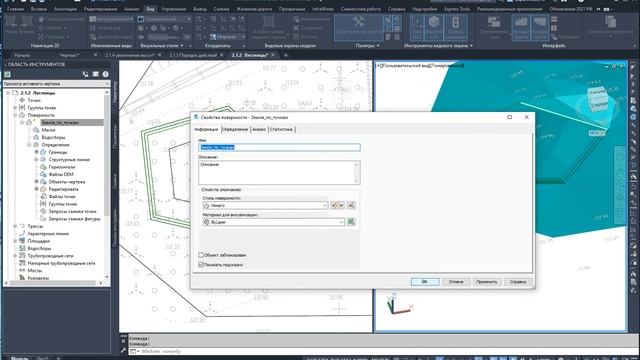Viewport: 640px width, 360px height.
Task: Click the Файлы DEM icon in tree
Action: tap(43, 174)
